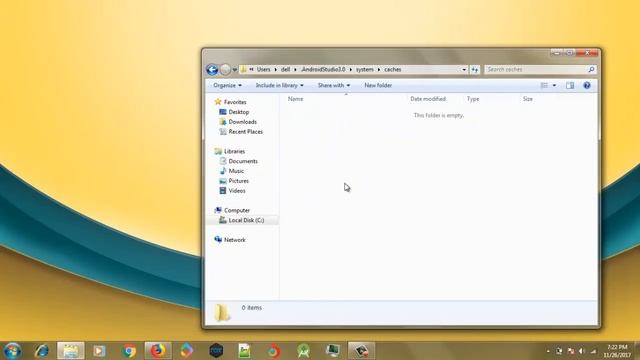
Task: Select Libraries in navigation pane
Action: coord(234,151)
